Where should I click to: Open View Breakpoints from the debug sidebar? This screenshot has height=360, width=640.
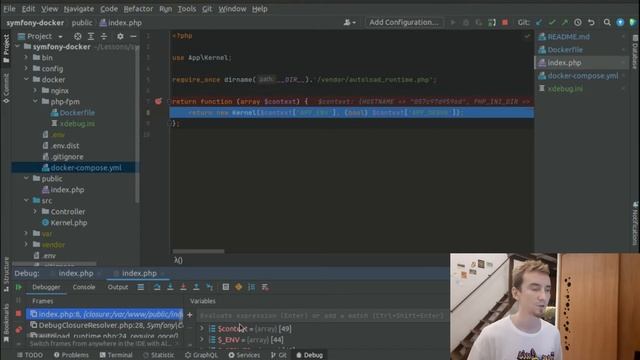[18, 329]
